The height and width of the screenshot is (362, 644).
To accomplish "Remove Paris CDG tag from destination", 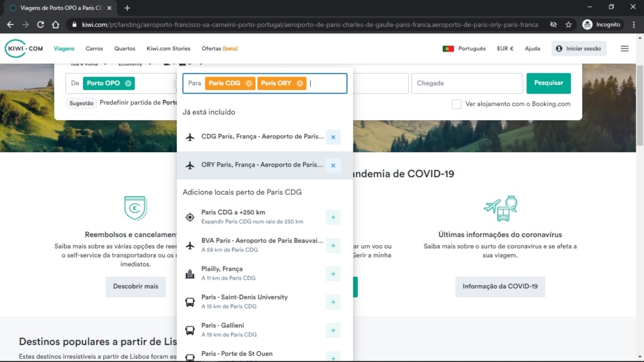I will click(x=249, y=84).
